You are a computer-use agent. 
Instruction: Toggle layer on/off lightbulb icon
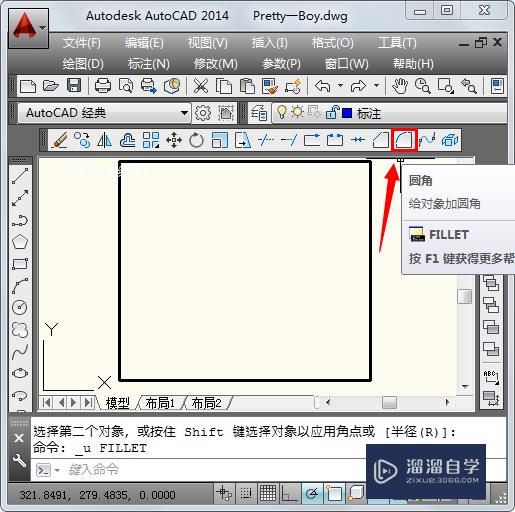tap(282, 113)
